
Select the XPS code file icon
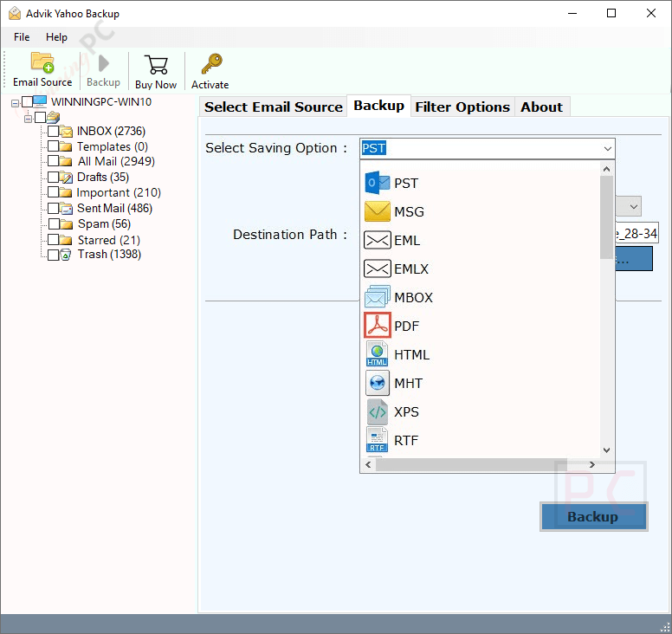[x=378, y=411]
